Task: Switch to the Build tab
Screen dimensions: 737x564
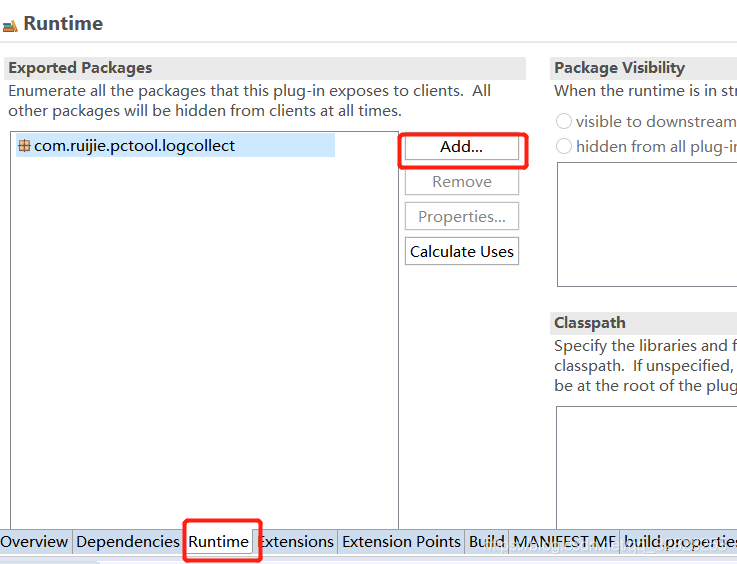Action: 486,542
